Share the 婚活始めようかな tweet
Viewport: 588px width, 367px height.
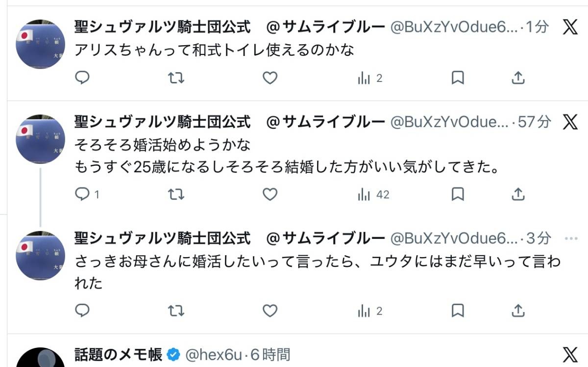click(518, 195)
